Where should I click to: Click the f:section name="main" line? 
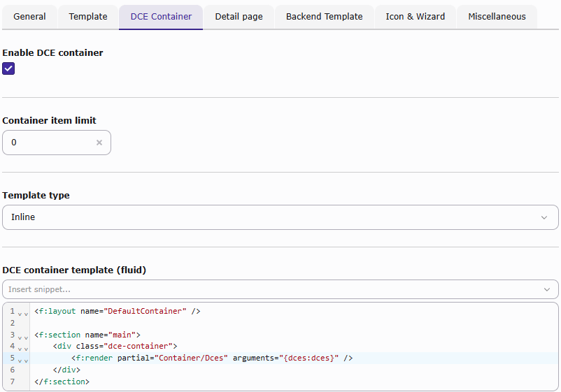click(x=87, y=335)
